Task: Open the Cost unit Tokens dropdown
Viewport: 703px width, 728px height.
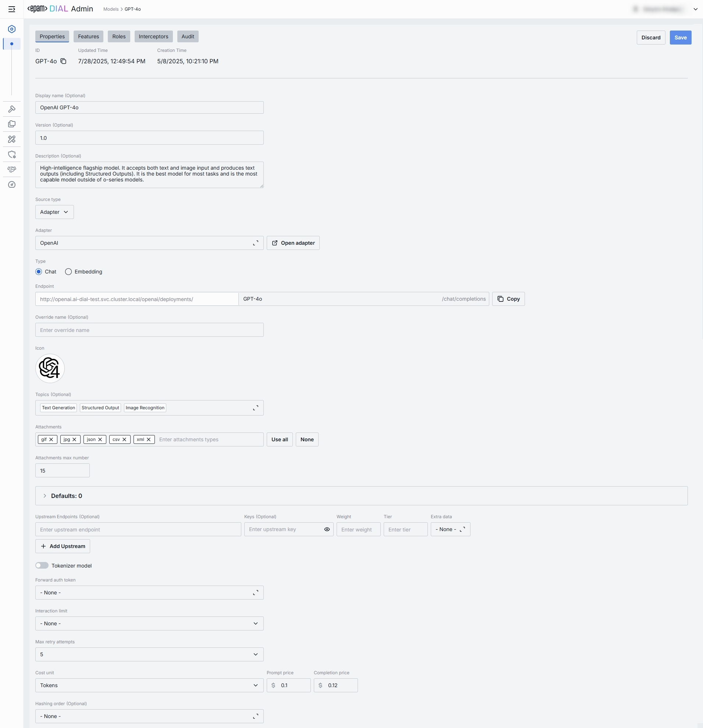Action: click(149, 685)
